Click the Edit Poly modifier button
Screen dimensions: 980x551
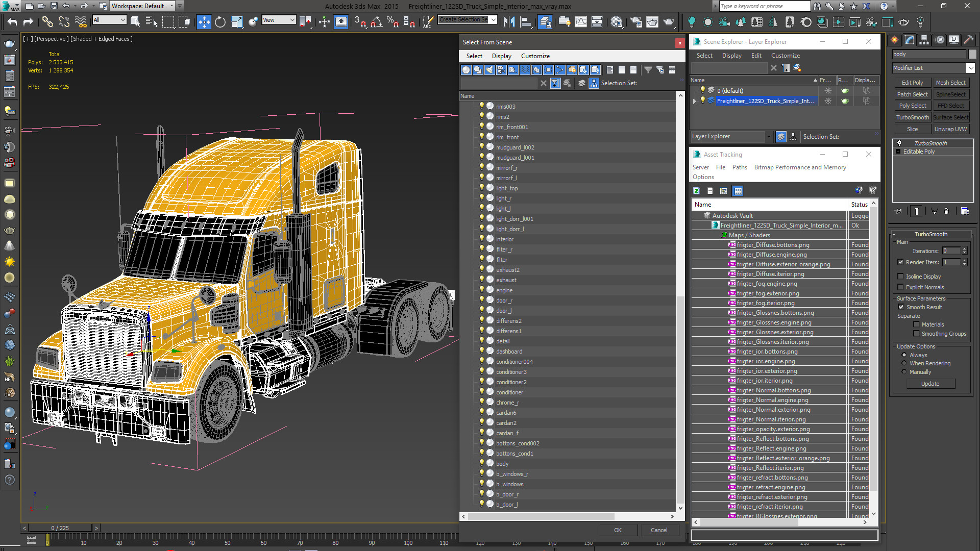tap(912, 83)
